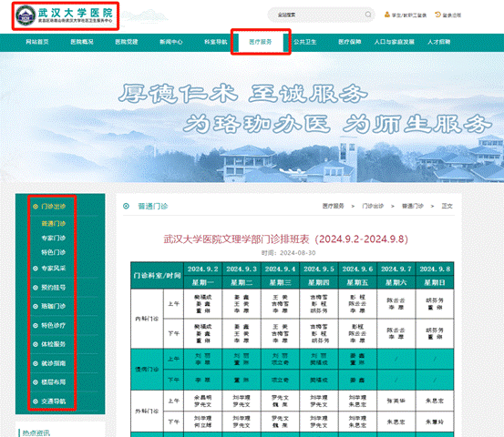Click the bullet icon beside 预约挂号
Image resolution: width=504 pixels, height=437 pixels.
(x=36, y=288)
